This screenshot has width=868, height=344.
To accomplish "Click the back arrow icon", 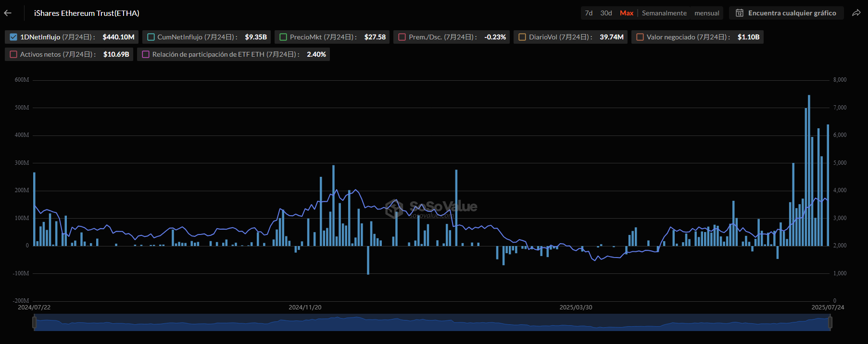I will click(x=8, y=13).
